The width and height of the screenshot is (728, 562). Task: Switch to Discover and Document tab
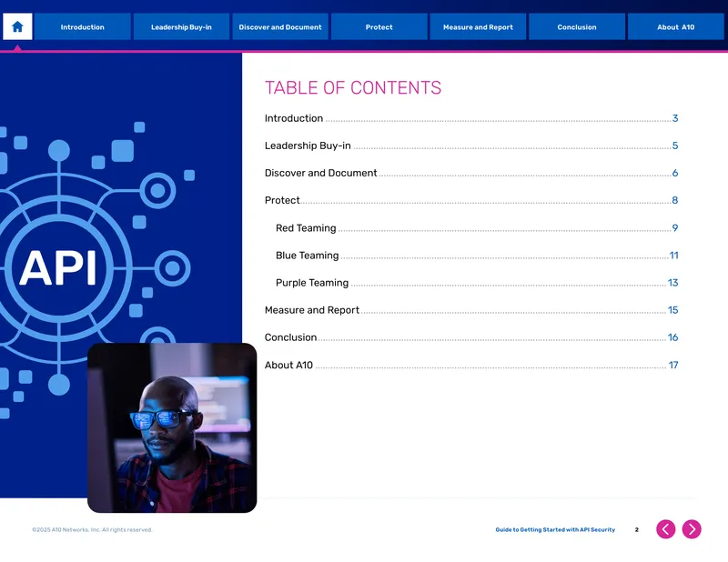click(280, 26)
